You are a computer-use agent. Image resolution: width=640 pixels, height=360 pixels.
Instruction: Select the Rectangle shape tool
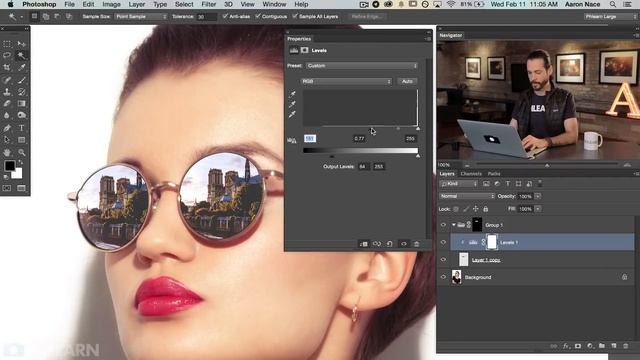click(x=21, y=140)
